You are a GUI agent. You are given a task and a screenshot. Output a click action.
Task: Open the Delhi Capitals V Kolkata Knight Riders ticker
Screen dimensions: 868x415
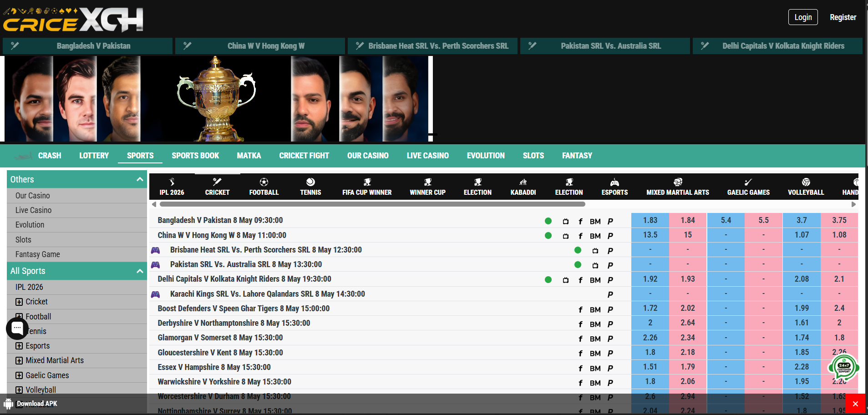point(777,46)
